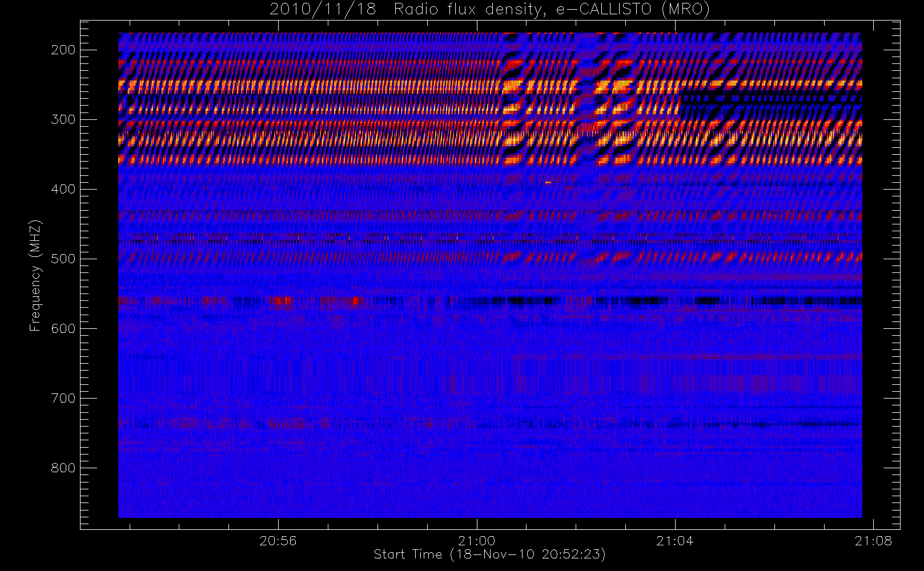
Task: Click the 400 frequency tick label
Action: point(63,189)
